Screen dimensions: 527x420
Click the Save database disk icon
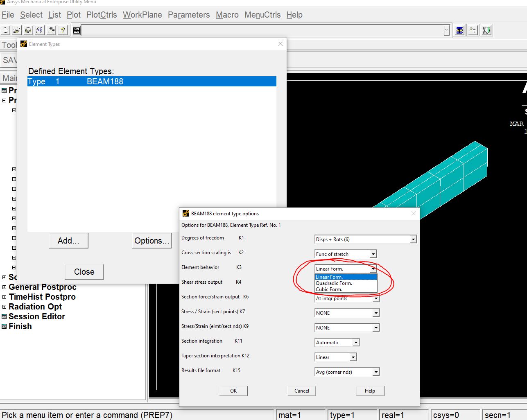point(28,30)
